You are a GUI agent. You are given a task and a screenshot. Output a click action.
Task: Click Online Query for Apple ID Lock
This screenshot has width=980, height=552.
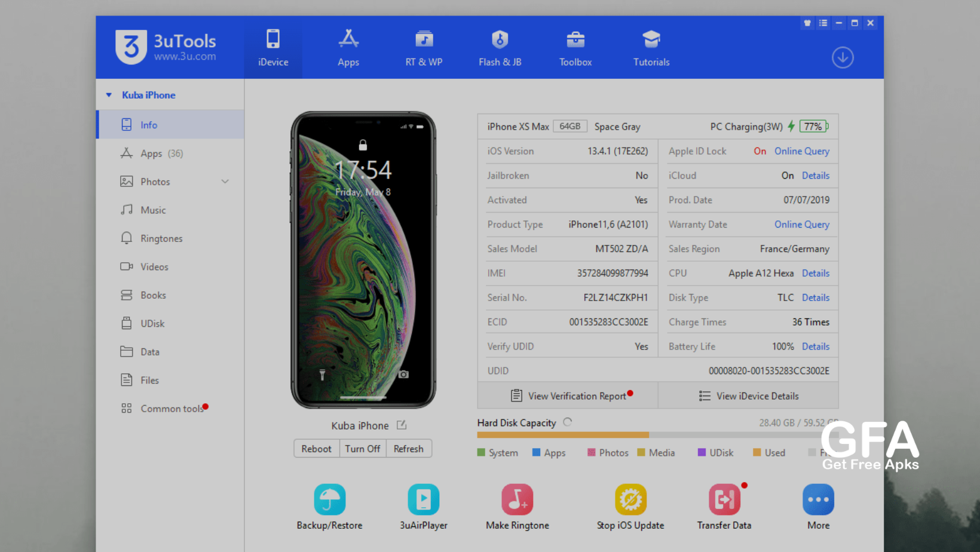(x=802, y=151)
